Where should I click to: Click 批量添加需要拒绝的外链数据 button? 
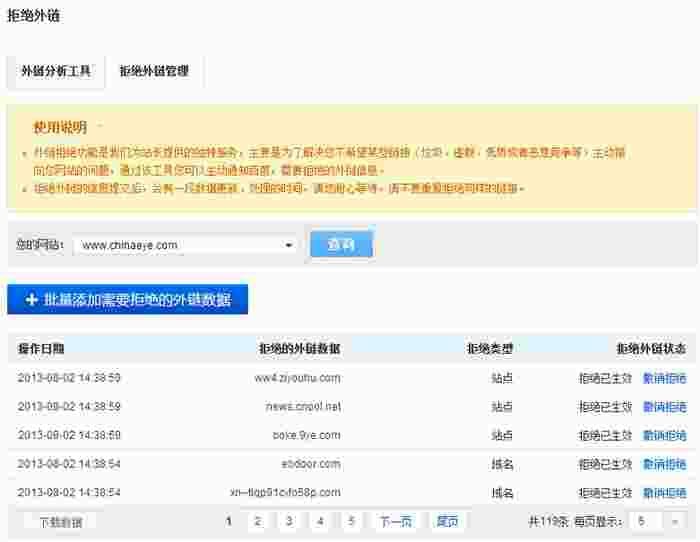[x=128, y=299]
